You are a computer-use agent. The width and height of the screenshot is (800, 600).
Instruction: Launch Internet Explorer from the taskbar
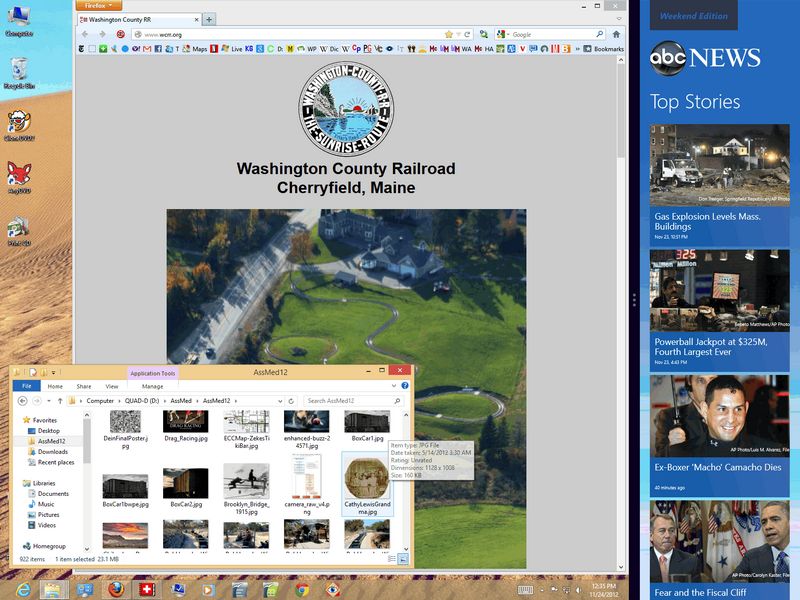click(23, 590)
